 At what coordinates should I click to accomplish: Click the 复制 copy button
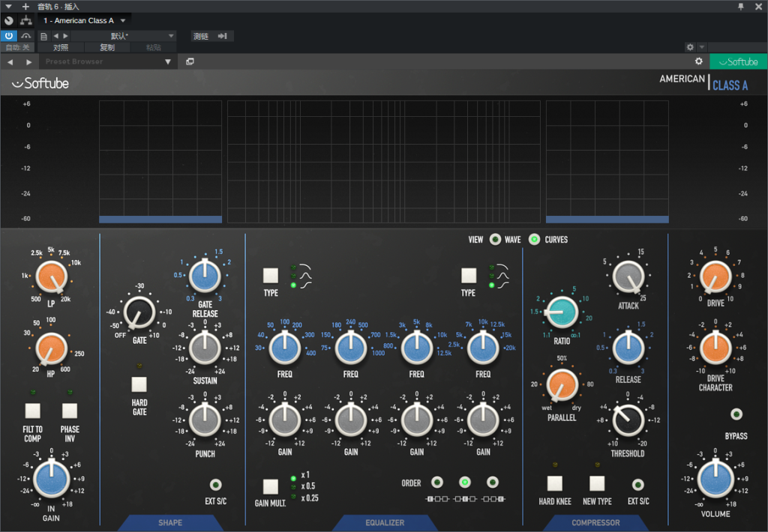[x=107, y=47]
